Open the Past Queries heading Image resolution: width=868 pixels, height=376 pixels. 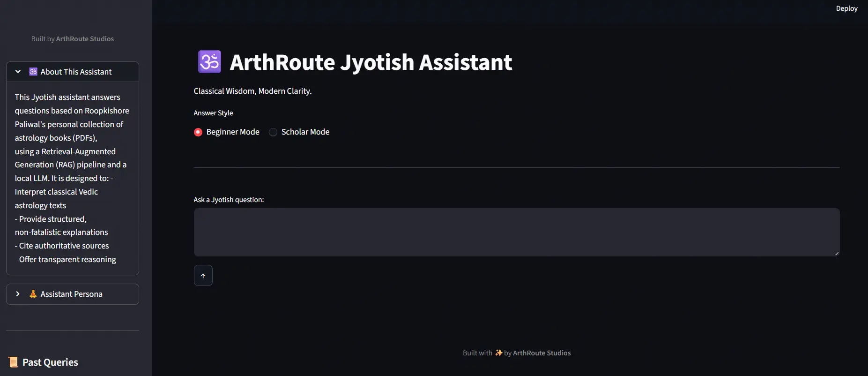[50, 362]
